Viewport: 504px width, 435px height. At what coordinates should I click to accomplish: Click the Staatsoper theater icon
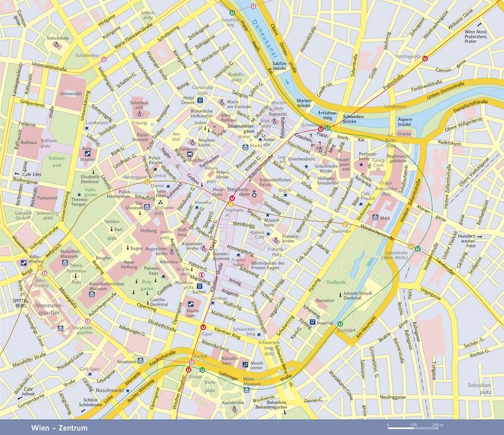click(191, 304)
